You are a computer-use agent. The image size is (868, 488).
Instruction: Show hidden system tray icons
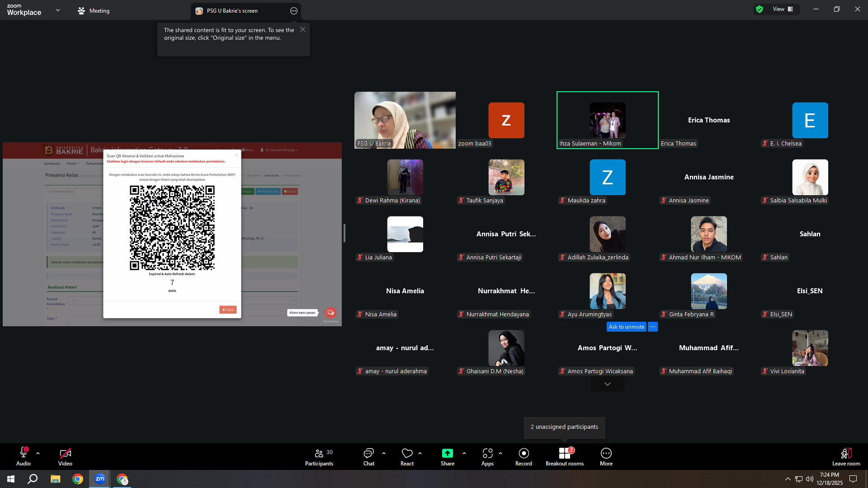[x=788, y=479]
